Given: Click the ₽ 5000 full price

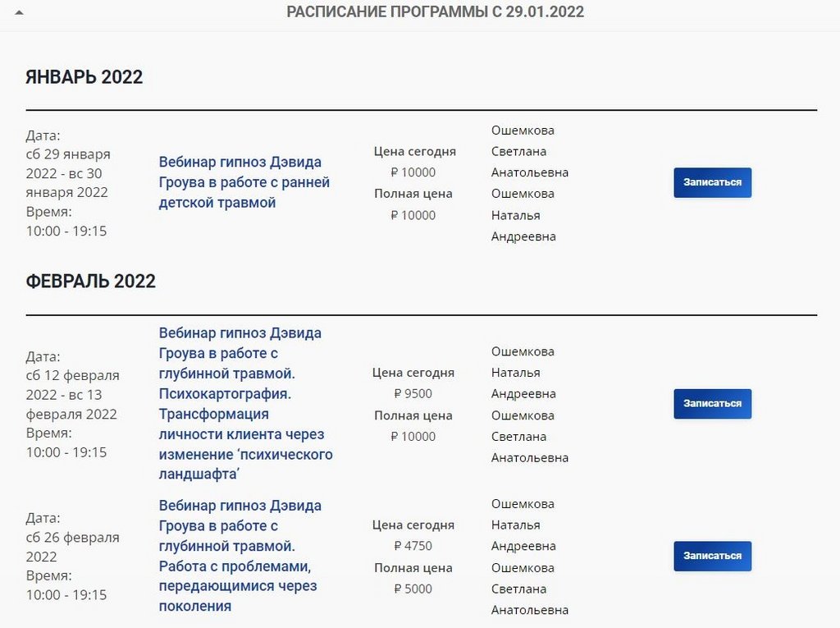Looking at the screenshot, I should (x=413, y=589).
